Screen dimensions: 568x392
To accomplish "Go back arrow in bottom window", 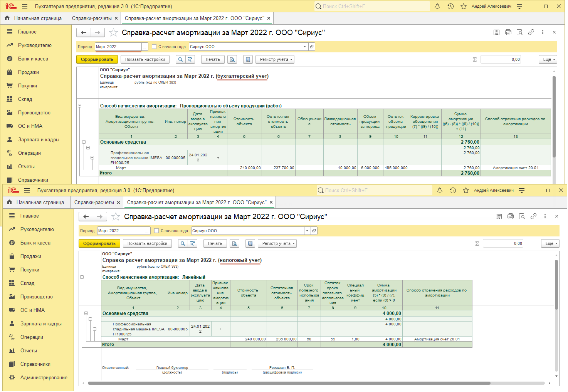I will pos(86,216).
